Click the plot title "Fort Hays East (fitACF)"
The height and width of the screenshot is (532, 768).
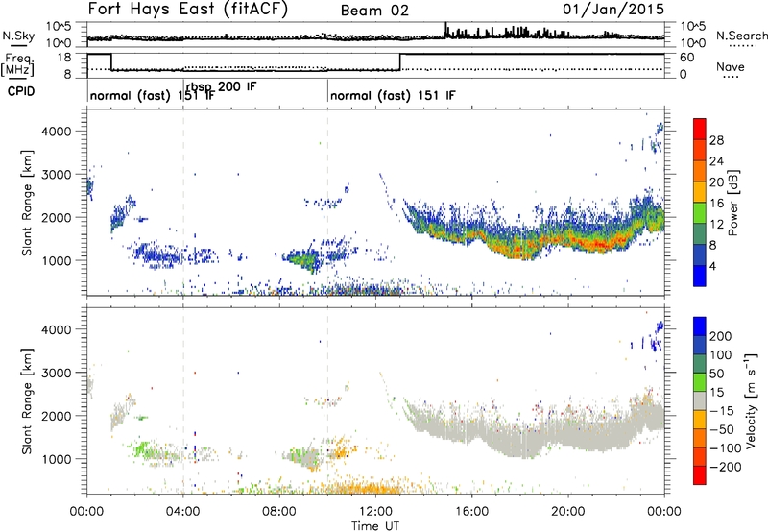(188, 9)
